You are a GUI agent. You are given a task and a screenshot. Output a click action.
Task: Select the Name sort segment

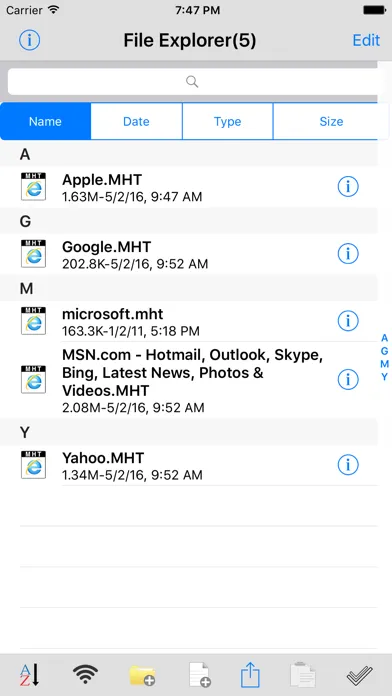pos(46,122)
